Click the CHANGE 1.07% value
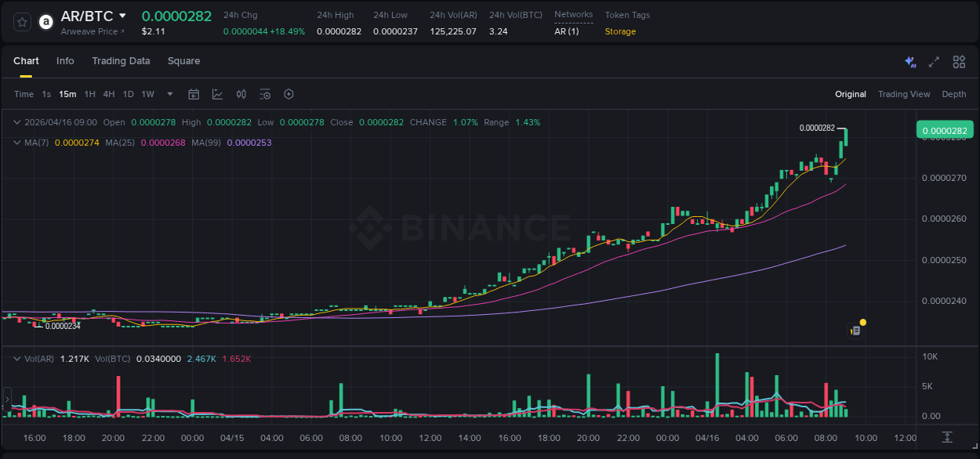This screenshot has width=980, height=459. pos(465,122)
